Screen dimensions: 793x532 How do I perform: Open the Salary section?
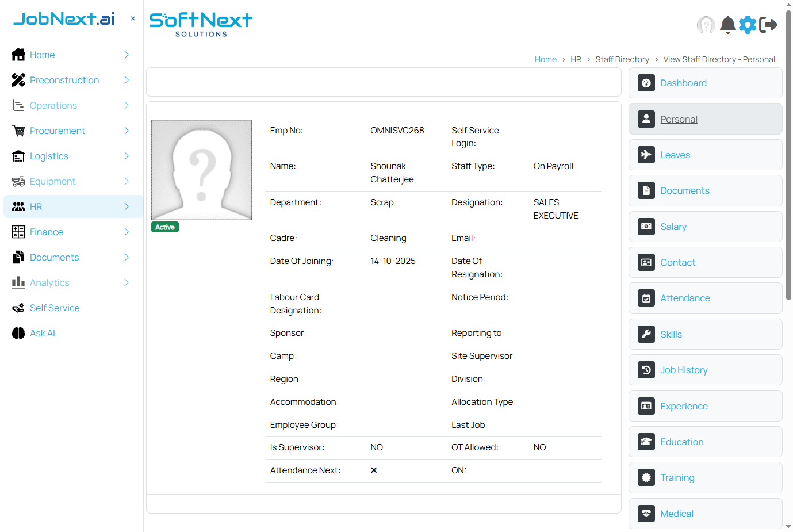tap(673, 227)
